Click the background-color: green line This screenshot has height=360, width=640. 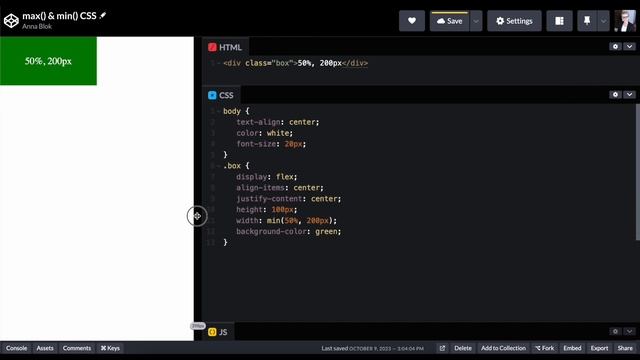click(x=289, y=231)
